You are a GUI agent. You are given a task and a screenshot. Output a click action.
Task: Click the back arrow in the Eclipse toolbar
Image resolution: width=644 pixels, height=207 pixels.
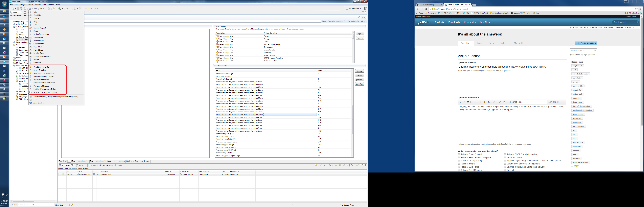pyautogui.click(x=89, y=8)
